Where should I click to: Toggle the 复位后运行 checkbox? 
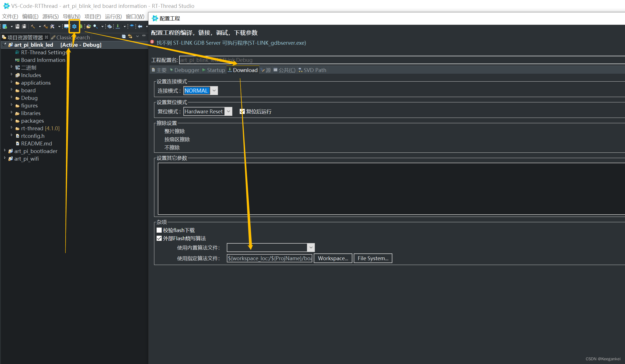242,111
